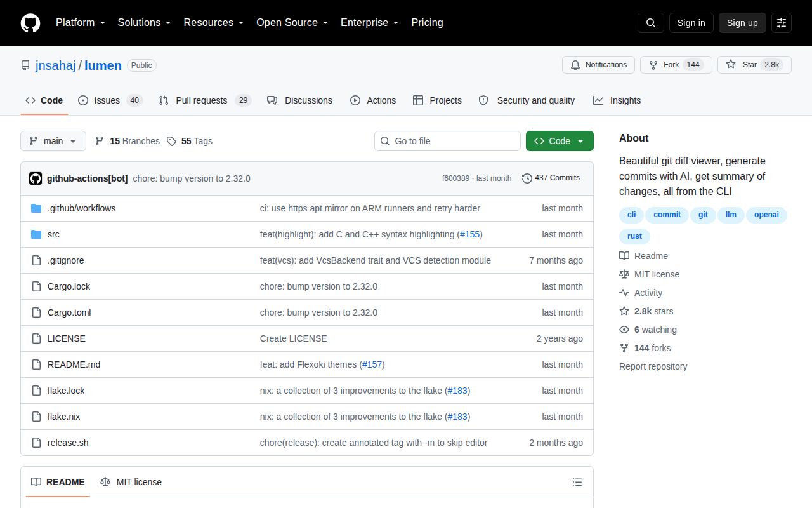
Task: Click the law scale icon beside MIT license sidebar
Action: [624, 274]
